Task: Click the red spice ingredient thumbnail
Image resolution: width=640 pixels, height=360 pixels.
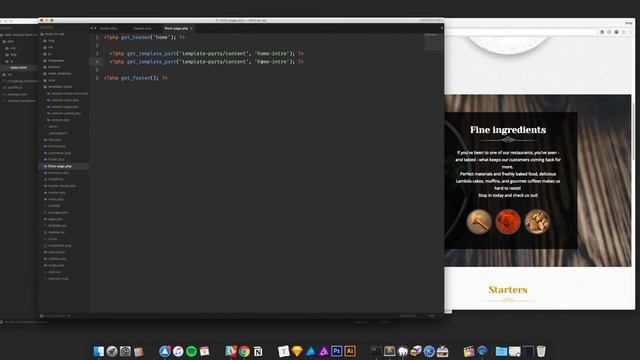Action: tap(508, 222)
